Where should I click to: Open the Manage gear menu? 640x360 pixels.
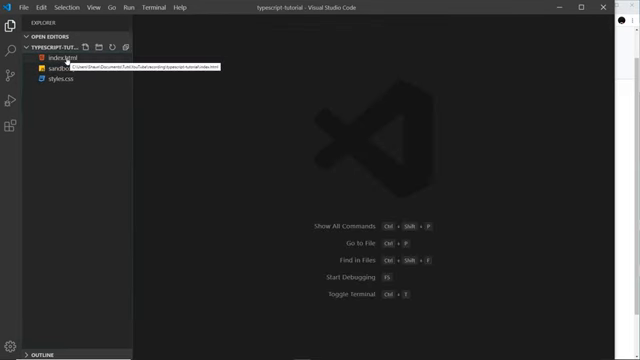click(10, 347)
